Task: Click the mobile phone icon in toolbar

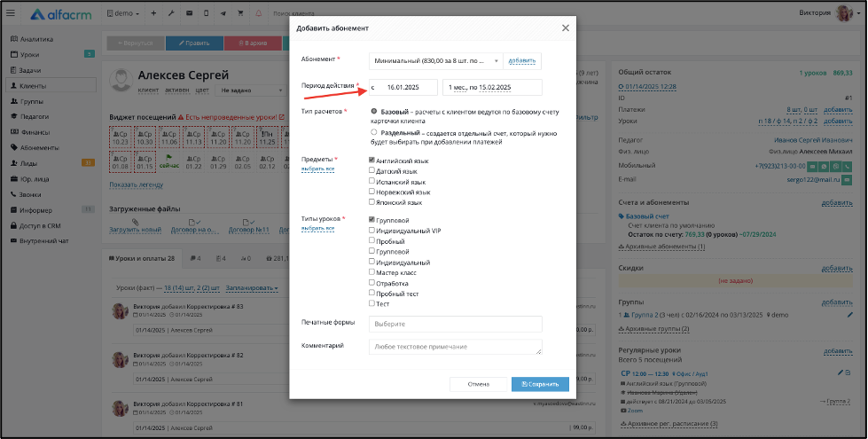Action: [206, 13]
